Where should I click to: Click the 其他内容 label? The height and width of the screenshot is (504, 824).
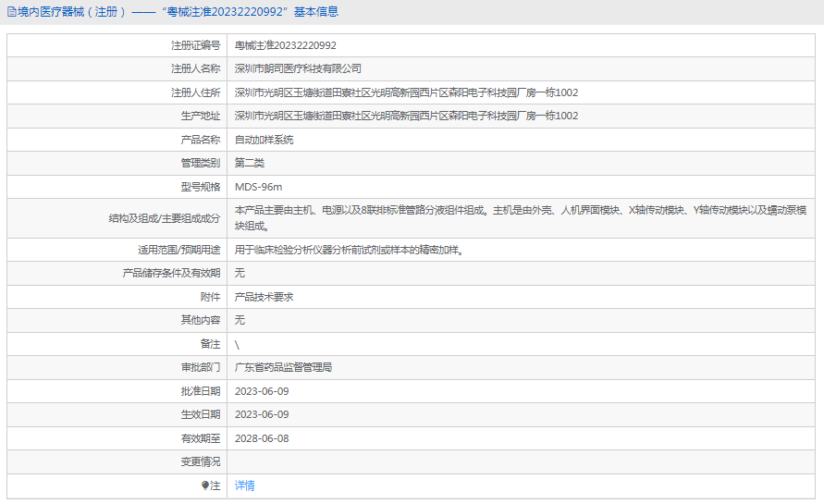(201, 320)
